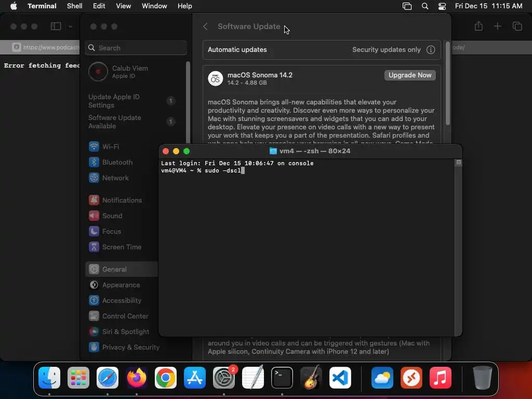The width and height of the screenshot is (532, 399).
Task: Open the Apple menu
Action: click(x=14, y=6)
